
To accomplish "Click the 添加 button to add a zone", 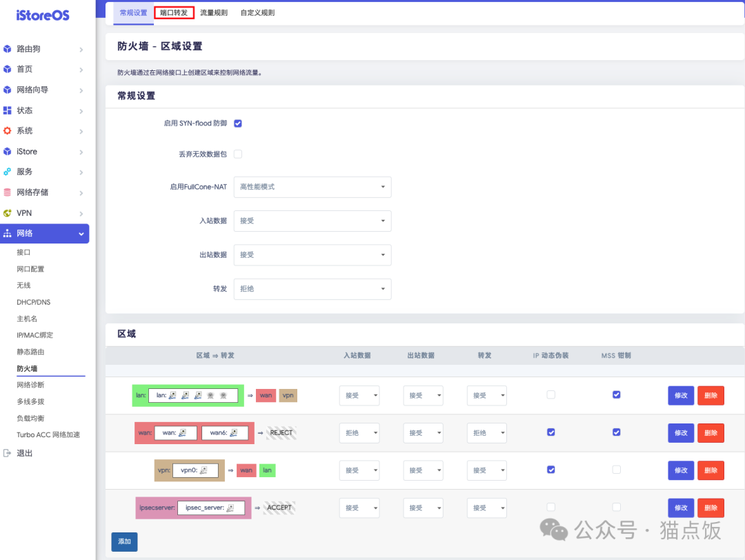I will pyautogui.click(x=124, y=542).
